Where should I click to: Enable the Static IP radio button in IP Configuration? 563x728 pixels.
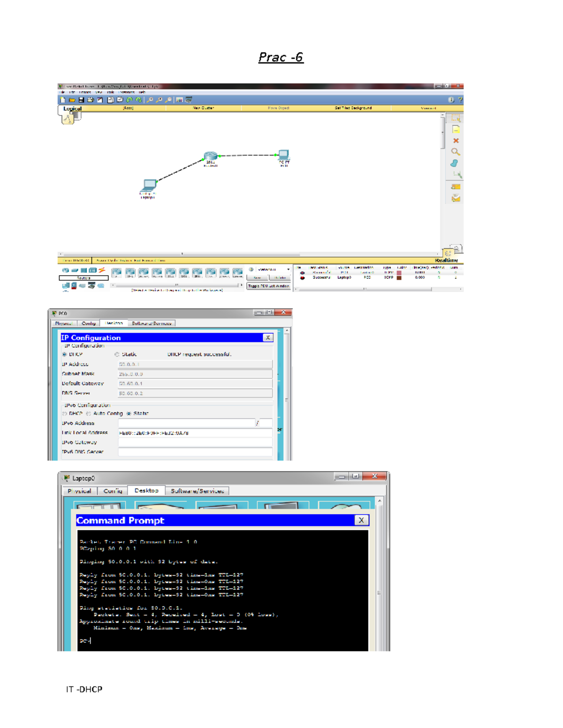[x=117, y=354]
